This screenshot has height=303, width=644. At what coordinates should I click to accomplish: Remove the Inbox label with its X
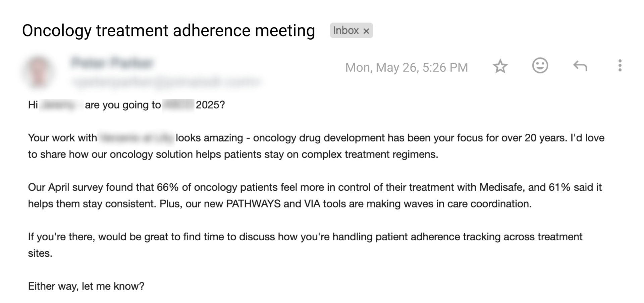[366, 31]
